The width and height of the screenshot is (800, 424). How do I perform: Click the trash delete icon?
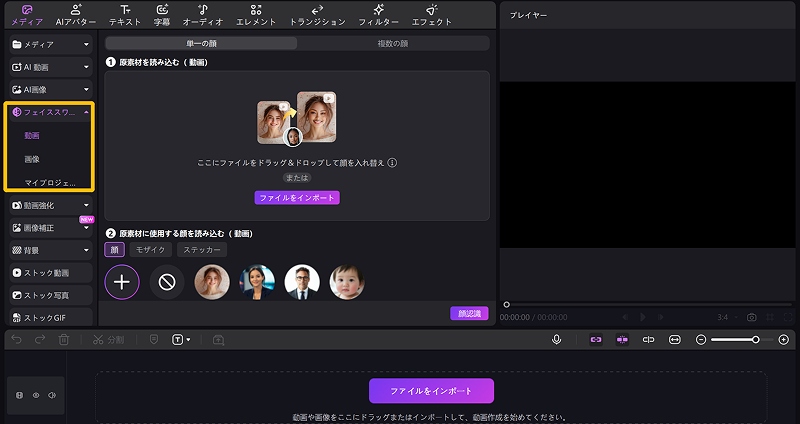[64, 340]
